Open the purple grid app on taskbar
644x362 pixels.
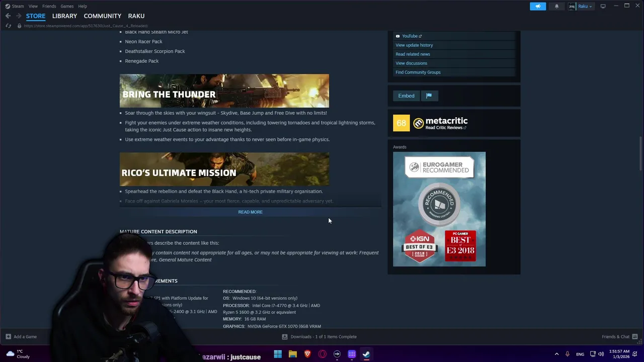pyautogui.click(x=352, y=354)
